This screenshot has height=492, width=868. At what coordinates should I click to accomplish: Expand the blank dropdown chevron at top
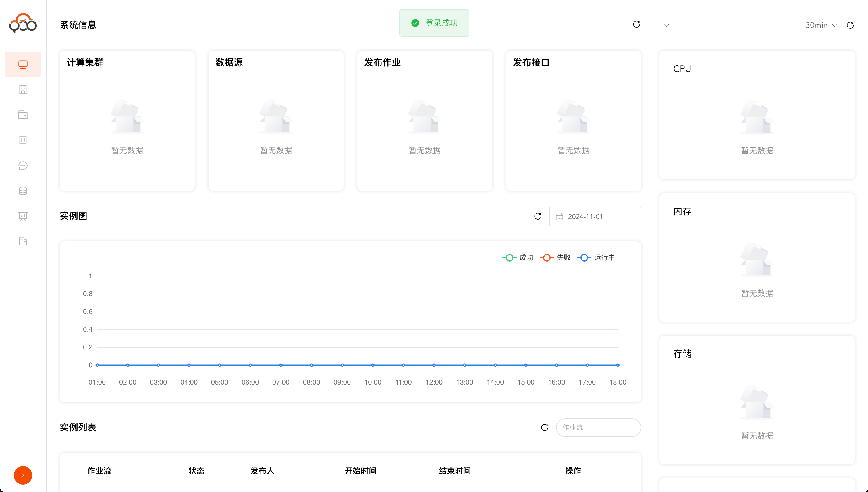[666, 25]
